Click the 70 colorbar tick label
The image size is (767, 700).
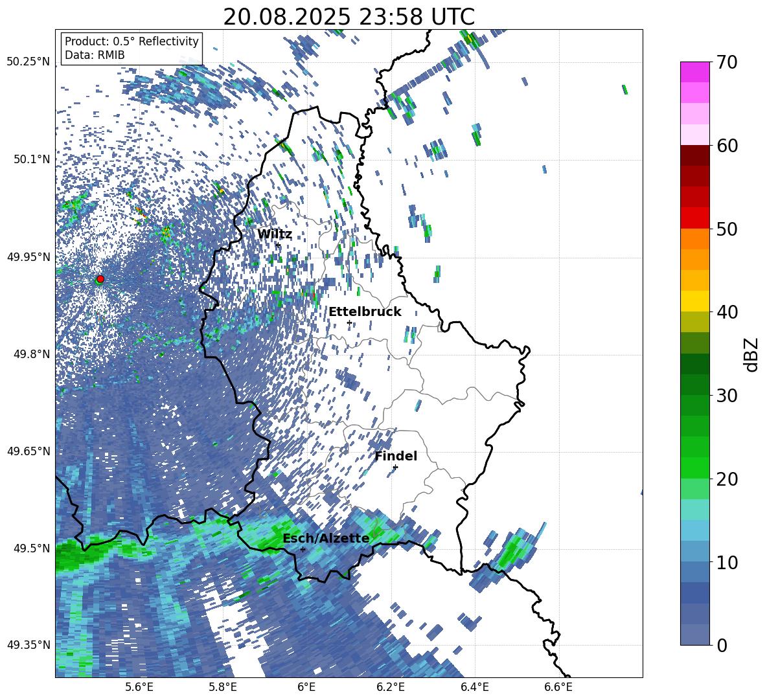click(x=727, y=62)
